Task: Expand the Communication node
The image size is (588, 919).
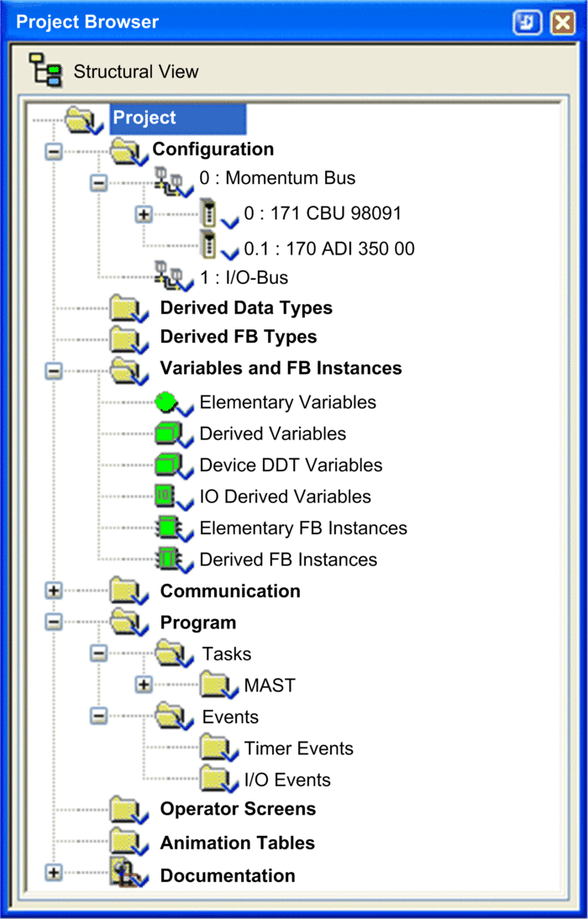Action: (x=54, y=591)
